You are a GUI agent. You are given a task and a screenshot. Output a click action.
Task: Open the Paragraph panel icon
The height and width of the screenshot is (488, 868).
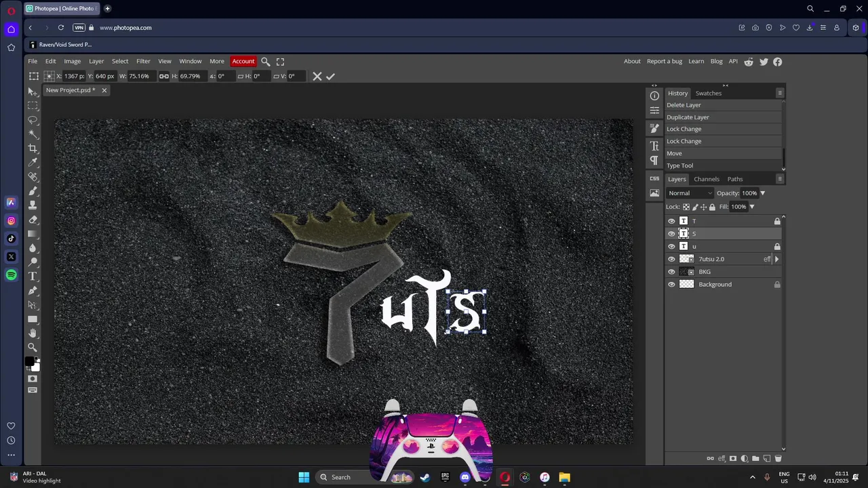tap(654, 161)
